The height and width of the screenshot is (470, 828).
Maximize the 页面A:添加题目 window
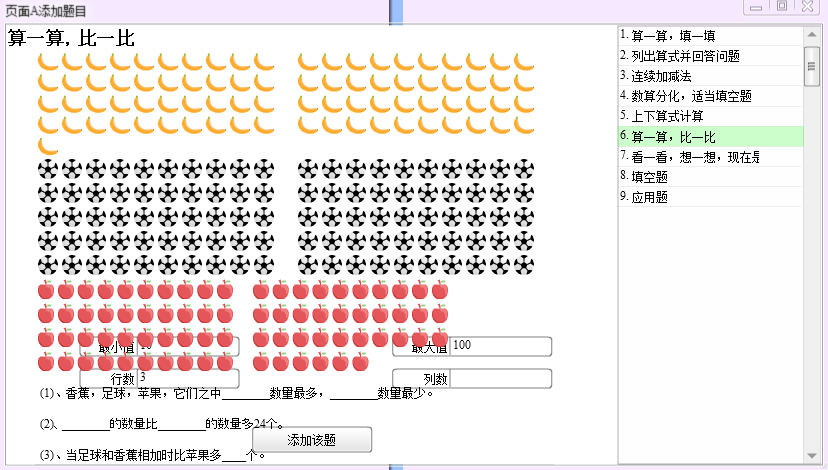tap(782, 6)
